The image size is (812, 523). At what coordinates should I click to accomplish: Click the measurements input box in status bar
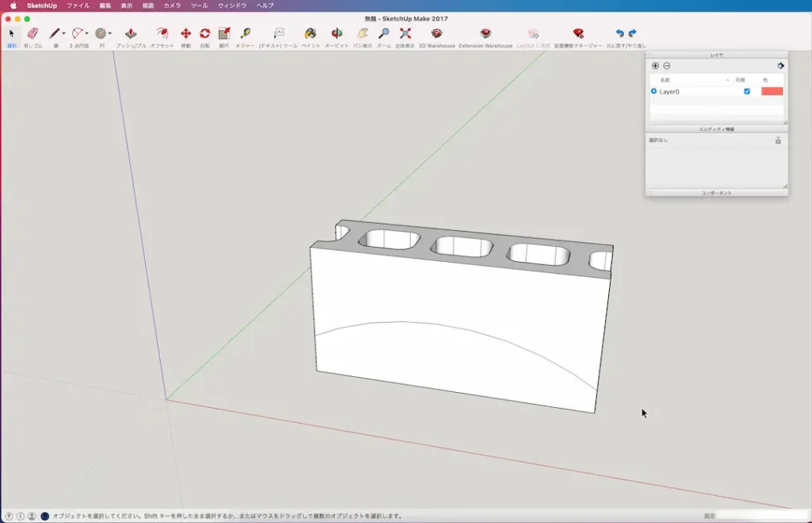point(762,517)
